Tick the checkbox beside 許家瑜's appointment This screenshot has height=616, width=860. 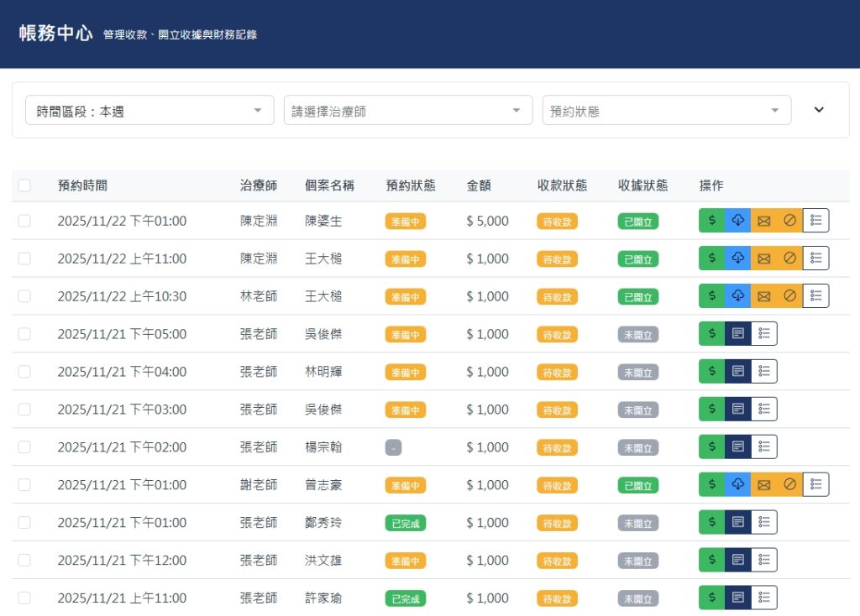(x=24, y=598)
